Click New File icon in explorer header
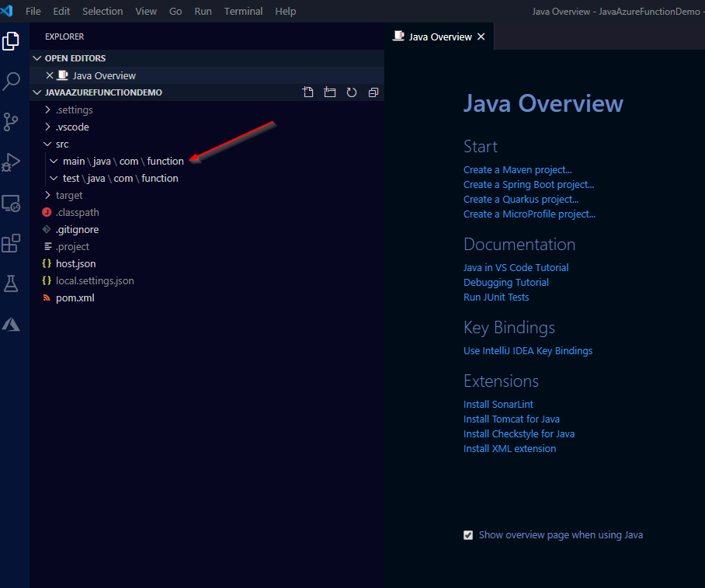The width and height of the screenshot is (705, 588). tap(308, 92)
